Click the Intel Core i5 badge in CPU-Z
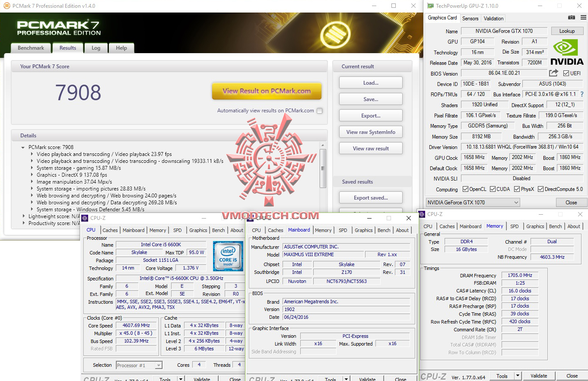Image resolution: width=588 pixels, height=381 pixels. pos(228,257)
